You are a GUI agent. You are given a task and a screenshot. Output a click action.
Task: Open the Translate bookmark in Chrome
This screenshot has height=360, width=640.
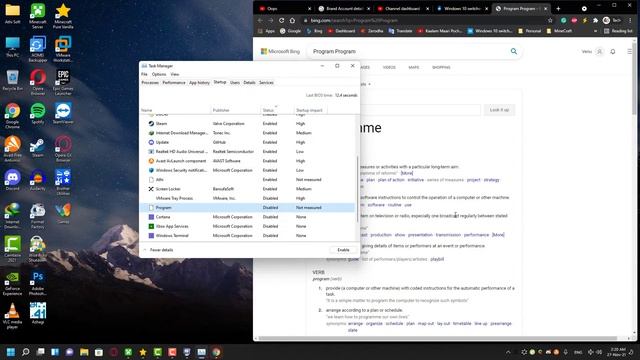click(x=400, y=31)
